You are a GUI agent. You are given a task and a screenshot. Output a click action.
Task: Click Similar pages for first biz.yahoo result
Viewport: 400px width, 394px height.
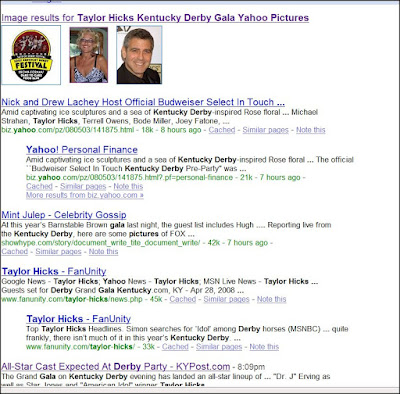(x=265, y=130)
